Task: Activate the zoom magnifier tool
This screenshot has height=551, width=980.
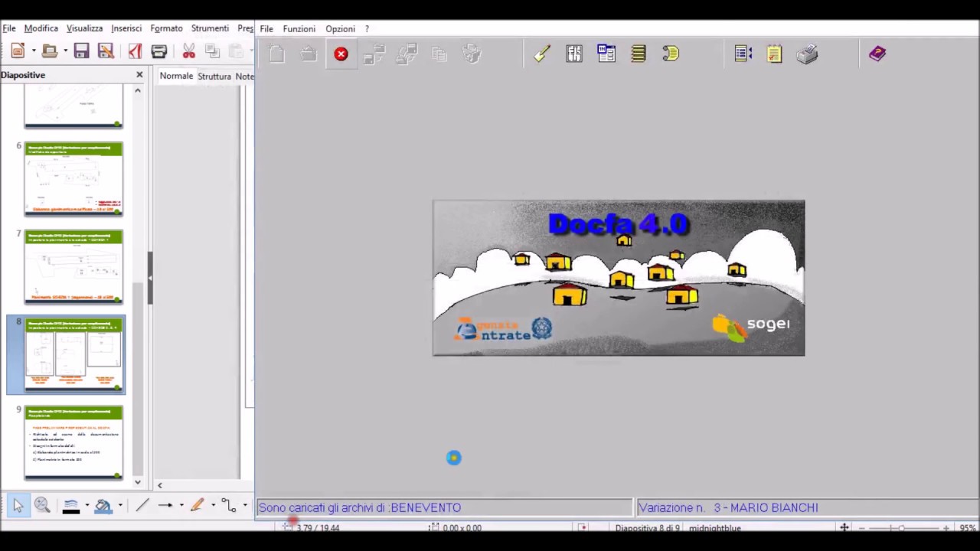Action: click(x=42, y=505)
